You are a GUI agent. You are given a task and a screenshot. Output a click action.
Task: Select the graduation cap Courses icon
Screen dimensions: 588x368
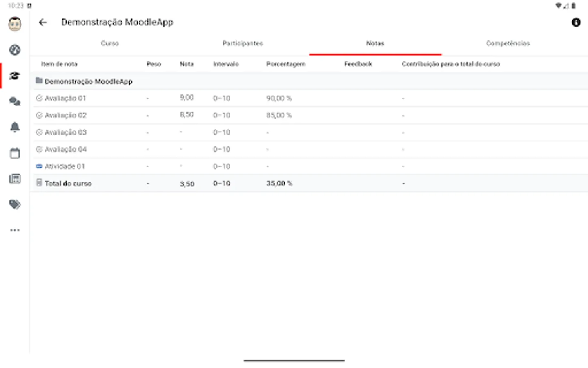click(15, 75)
